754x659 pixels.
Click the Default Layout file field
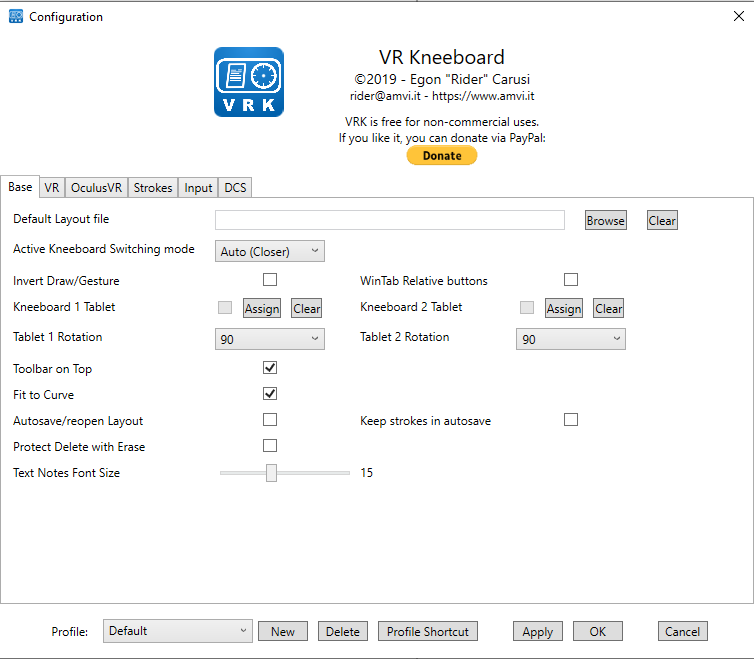click(x=390, y=220)
